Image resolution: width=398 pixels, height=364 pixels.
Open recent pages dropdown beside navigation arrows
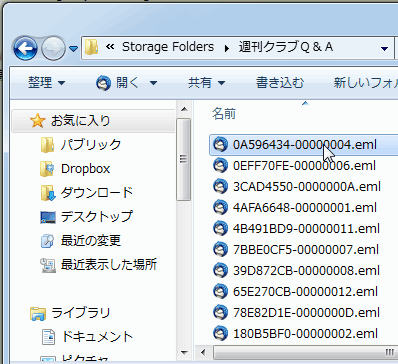[73, 49]
